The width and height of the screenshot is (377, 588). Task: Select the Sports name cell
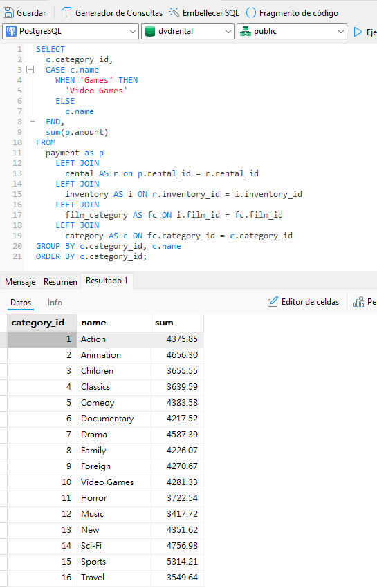click(113, 562)
